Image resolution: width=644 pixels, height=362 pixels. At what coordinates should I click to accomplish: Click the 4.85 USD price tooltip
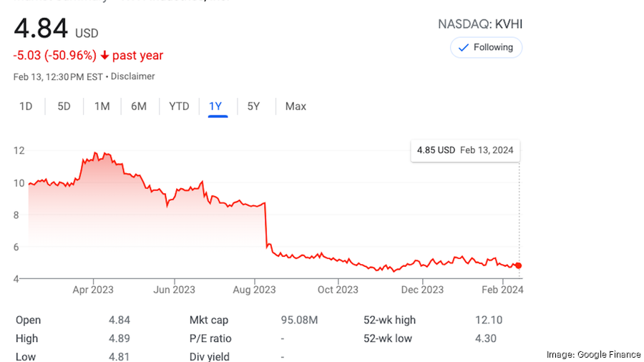tap(465, 150)
